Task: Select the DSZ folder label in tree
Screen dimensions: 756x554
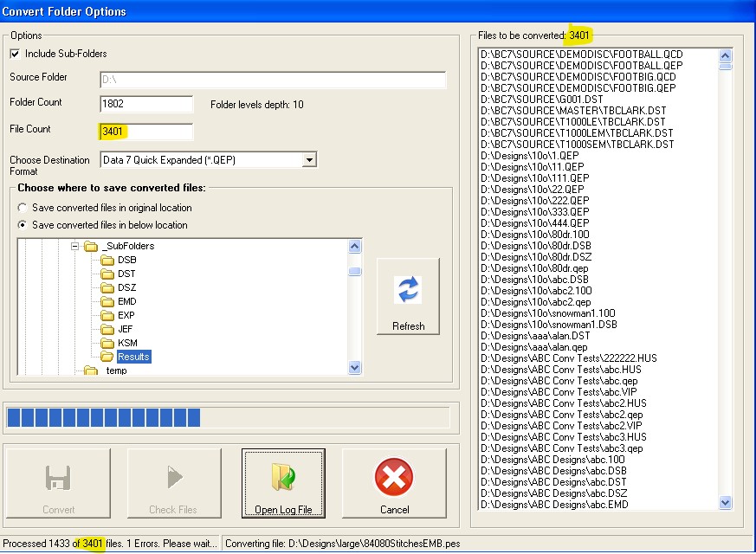Action: 127,287
